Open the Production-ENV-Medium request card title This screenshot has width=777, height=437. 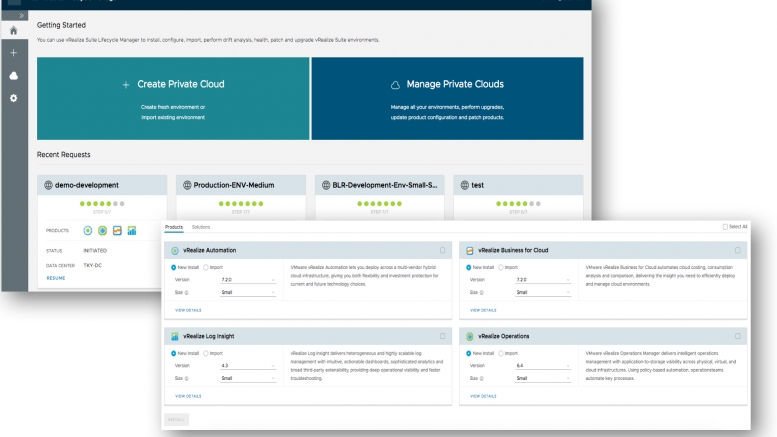(x=234, y=185)
